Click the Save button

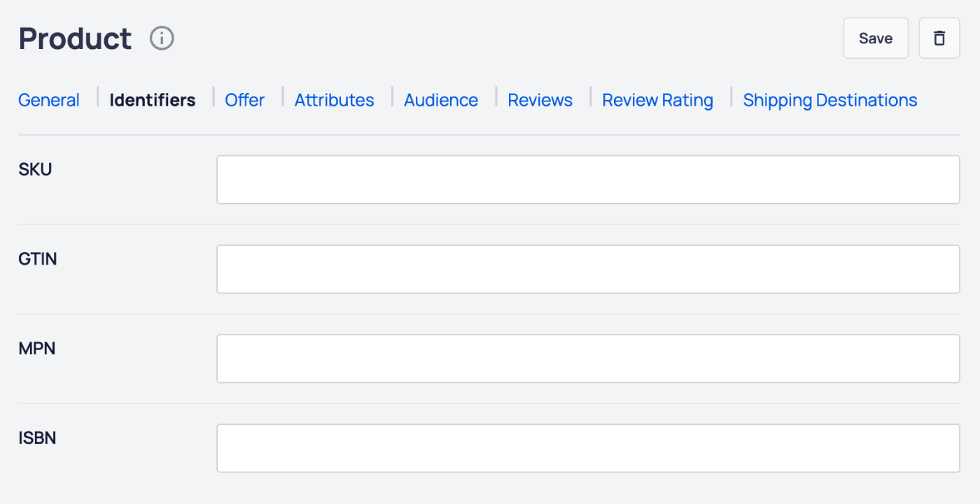coord(875,38)
